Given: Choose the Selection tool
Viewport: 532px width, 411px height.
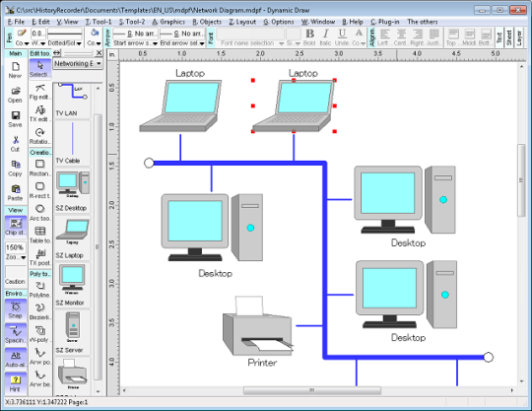Looking at the screenshot, I should [x=40, y=69].
